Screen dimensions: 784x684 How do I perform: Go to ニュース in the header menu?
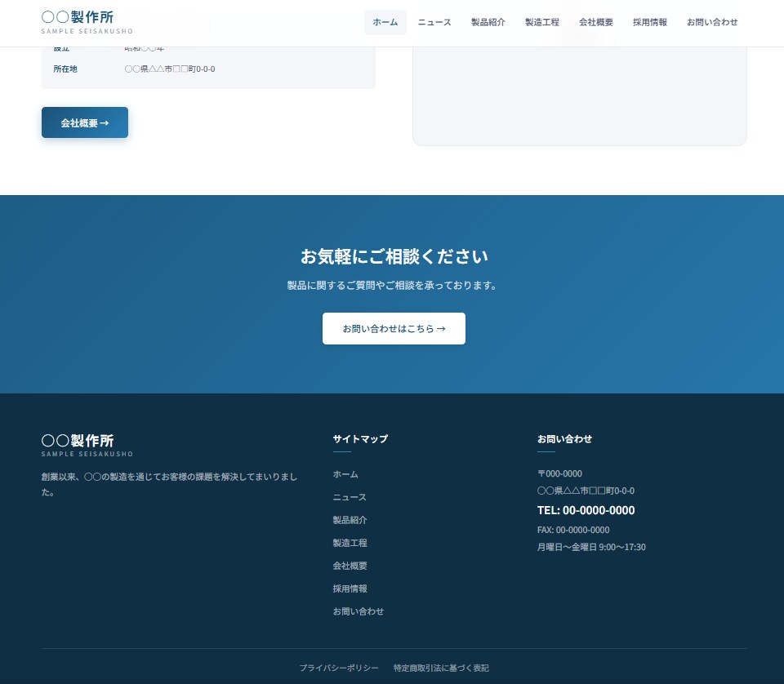[434, 23]
